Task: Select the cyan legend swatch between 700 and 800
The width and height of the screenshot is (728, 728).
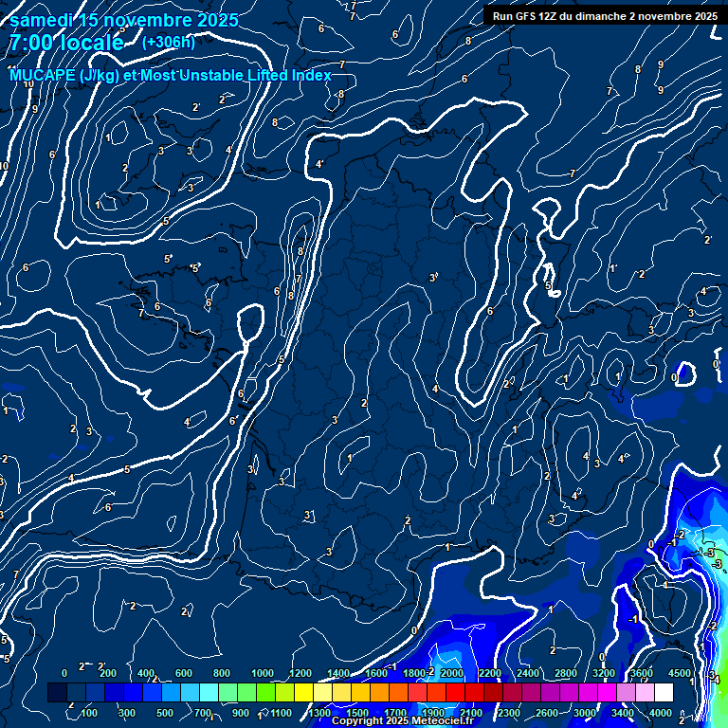Action: [x=209, y=692]
